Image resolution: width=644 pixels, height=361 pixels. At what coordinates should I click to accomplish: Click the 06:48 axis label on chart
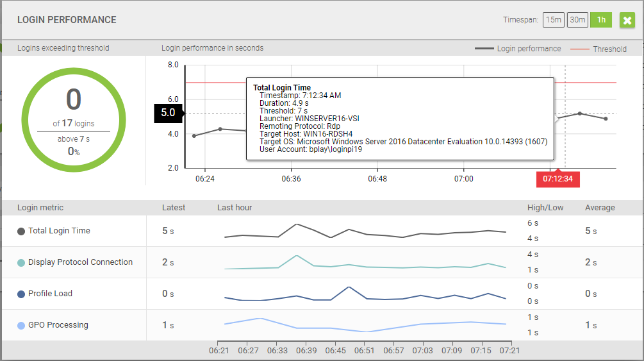377,179
